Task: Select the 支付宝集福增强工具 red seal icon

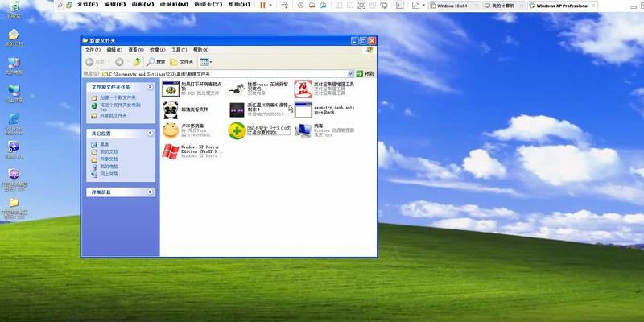Action: [x=303, y=89]
